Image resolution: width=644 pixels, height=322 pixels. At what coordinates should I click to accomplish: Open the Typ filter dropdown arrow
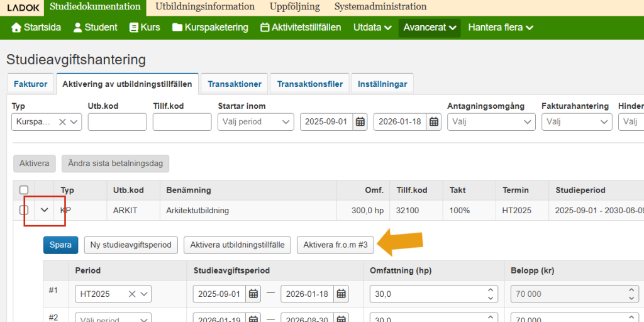pyautogui.click(x=74, y=122)
